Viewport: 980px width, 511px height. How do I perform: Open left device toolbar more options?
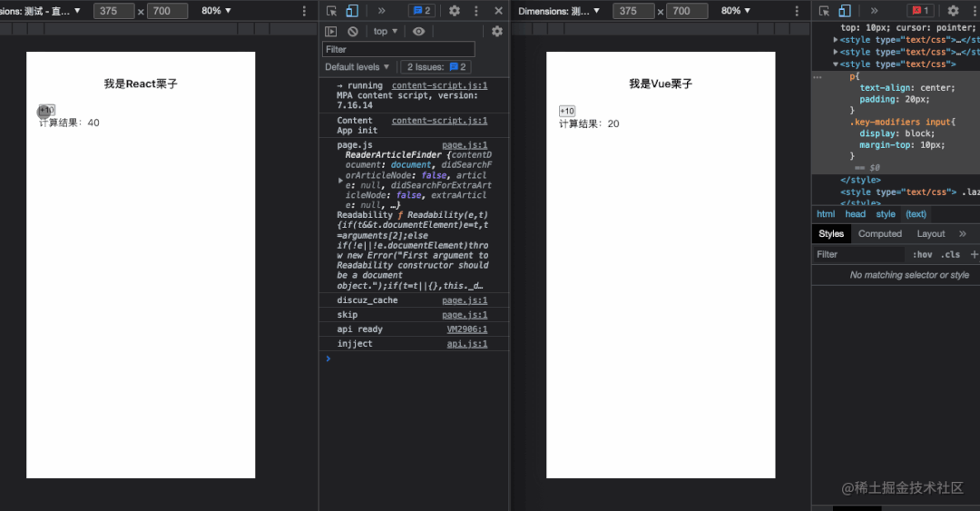(304, 11)
